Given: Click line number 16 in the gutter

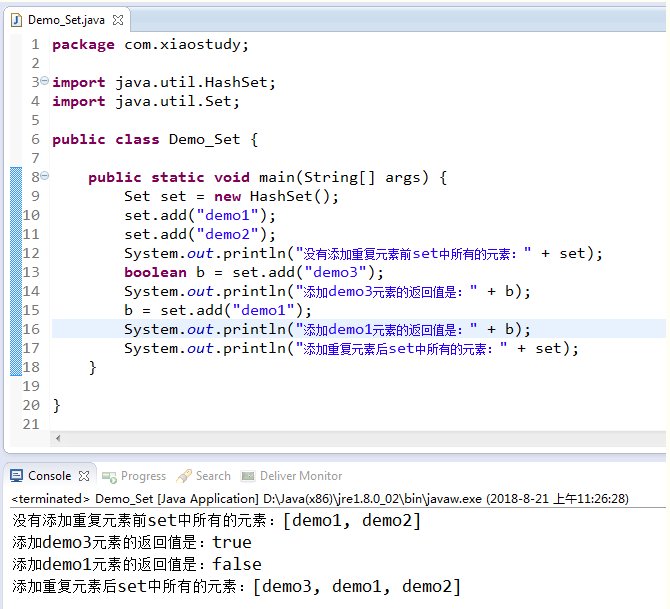Looking at the screenshot, I should (31, 329).
